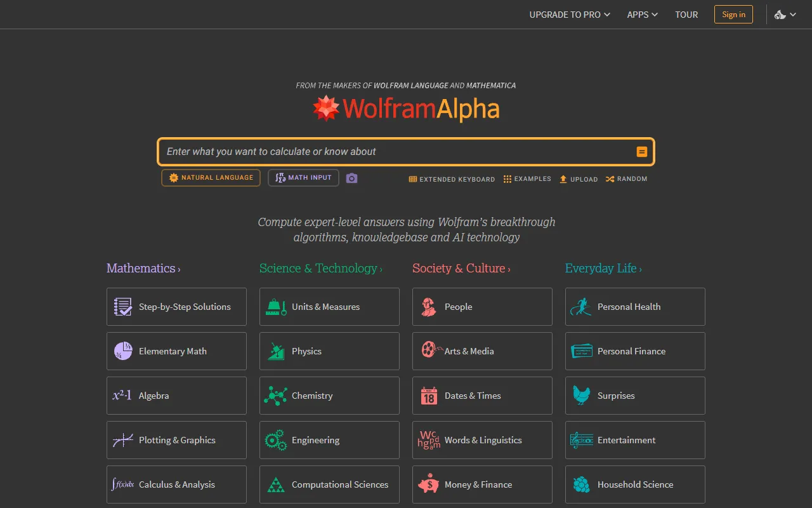812x508 pixels.
Task: Open the Chemistry category
Action: click(x=329, y=396)
